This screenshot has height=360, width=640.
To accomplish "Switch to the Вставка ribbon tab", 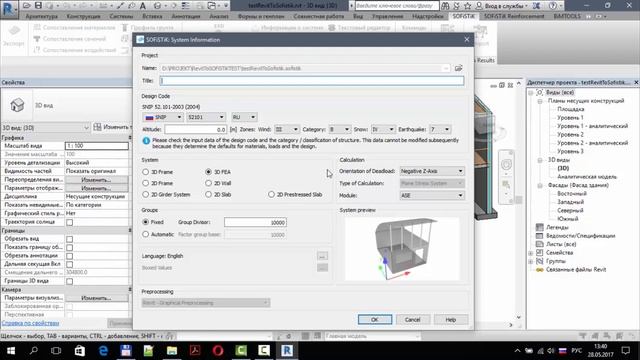I will click(x=152, y=16).
